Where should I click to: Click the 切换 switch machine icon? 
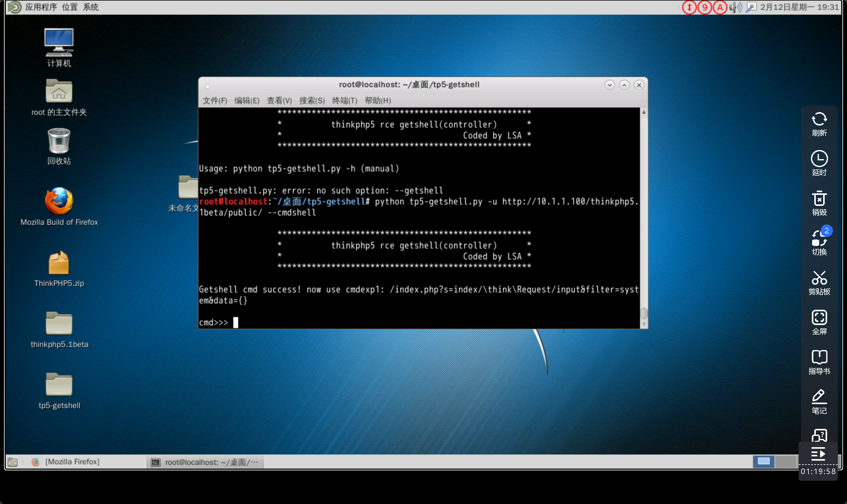819,239
